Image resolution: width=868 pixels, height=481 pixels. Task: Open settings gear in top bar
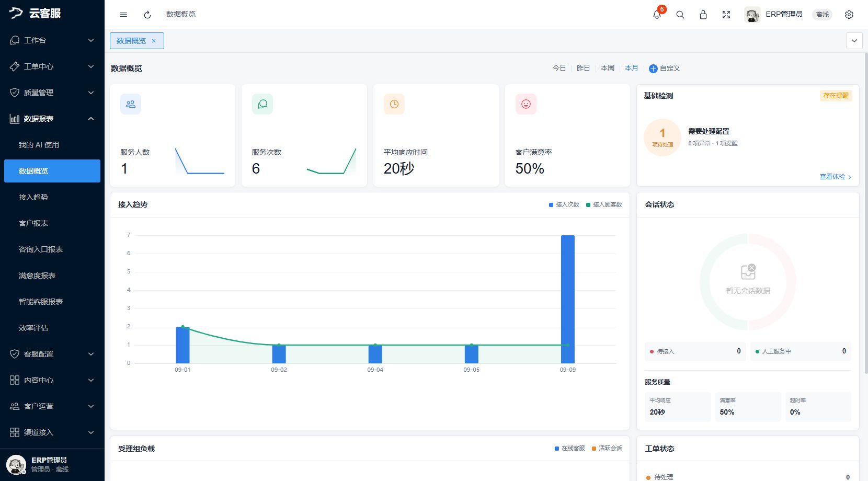click(849, 15)
